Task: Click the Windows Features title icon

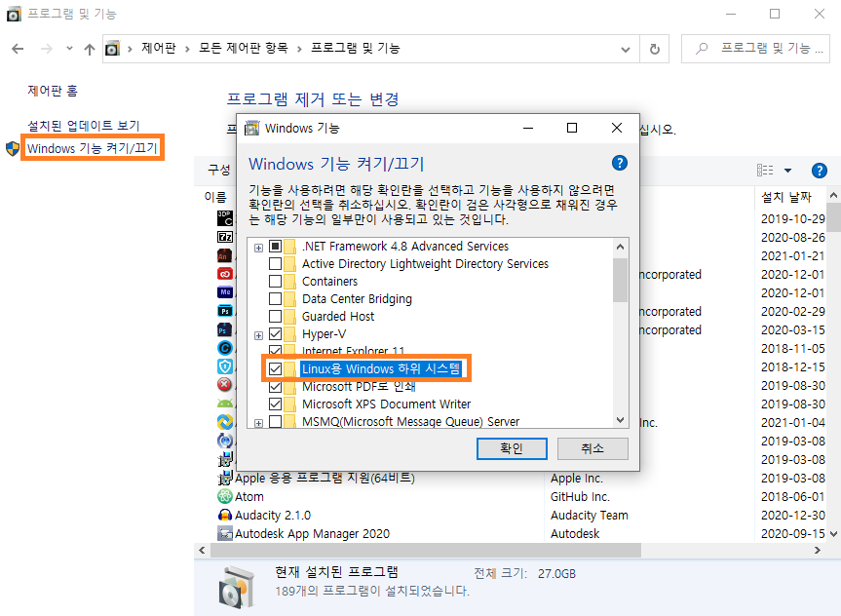Action: point(251,129)
